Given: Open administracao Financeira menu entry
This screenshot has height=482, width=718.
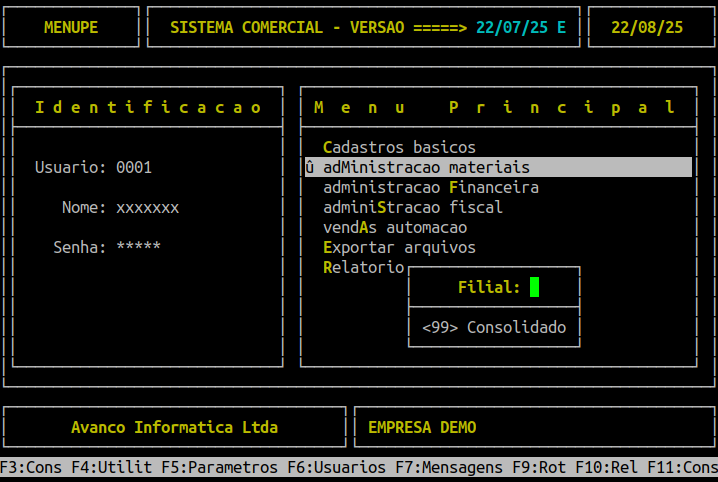Looking at the screenshot, I should click(431, 187).
